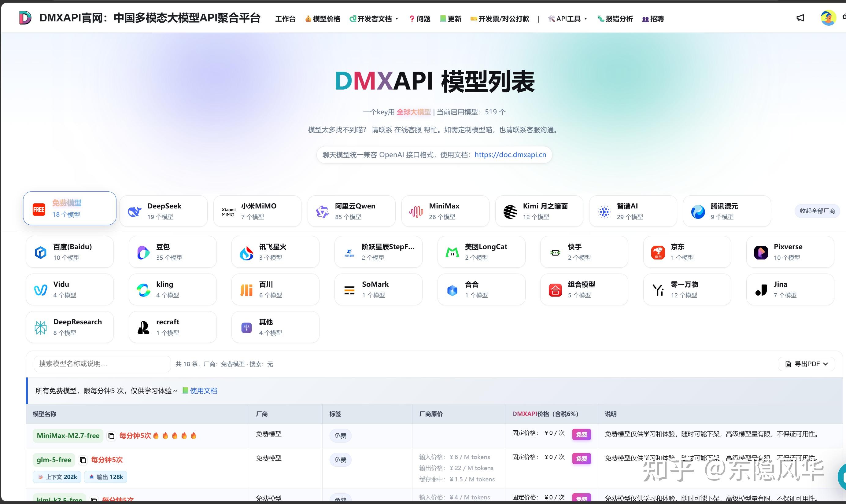Open the https://doc.dmxapi.cn link
846x504 pixels.
coord(510,155)
